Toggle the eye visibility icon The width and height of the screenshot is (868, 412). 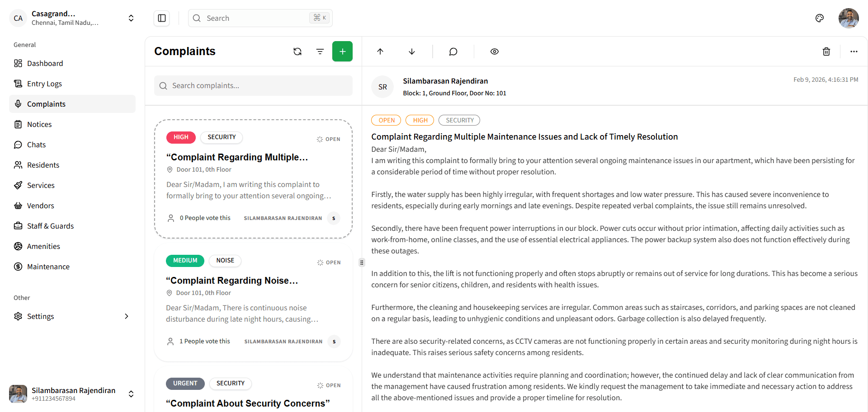(x=495, y=51)
